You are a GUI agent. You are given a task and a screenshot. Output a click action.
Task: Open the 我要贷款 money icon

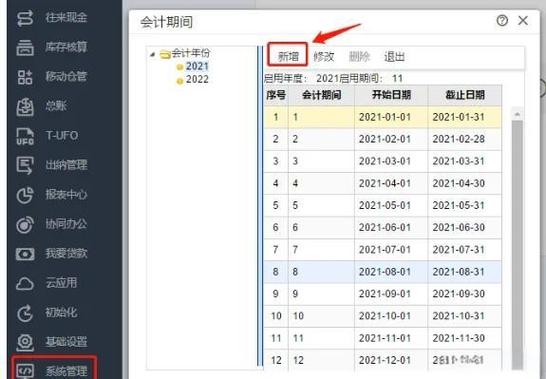25,254
